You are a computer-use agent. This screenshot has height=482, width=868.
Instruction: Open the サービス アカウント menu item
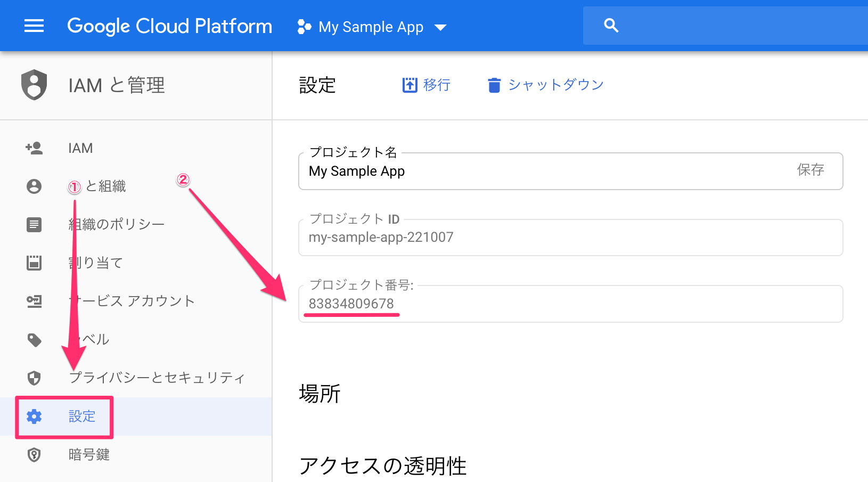[x=132, y=301]
